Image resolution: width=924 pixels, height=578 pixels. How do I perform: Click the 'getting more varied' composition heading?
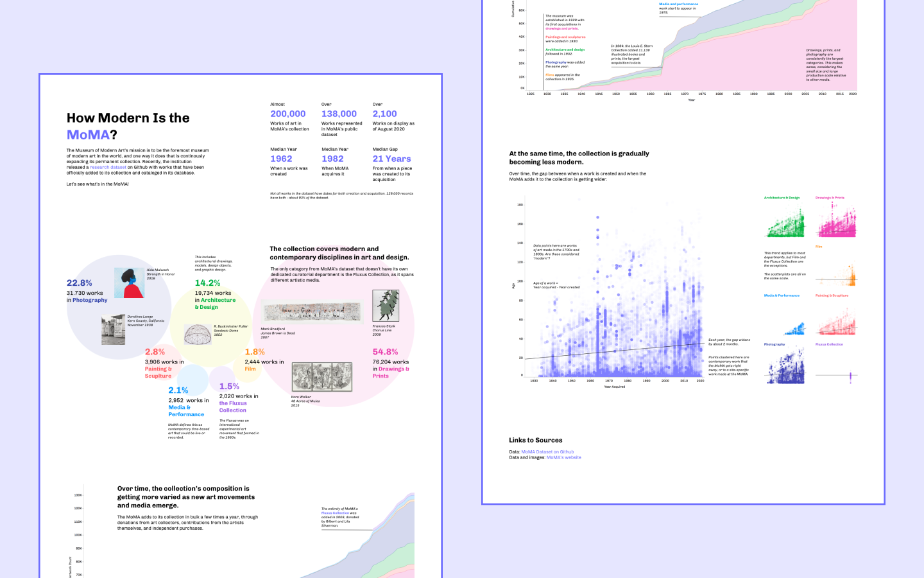(186, 497)
